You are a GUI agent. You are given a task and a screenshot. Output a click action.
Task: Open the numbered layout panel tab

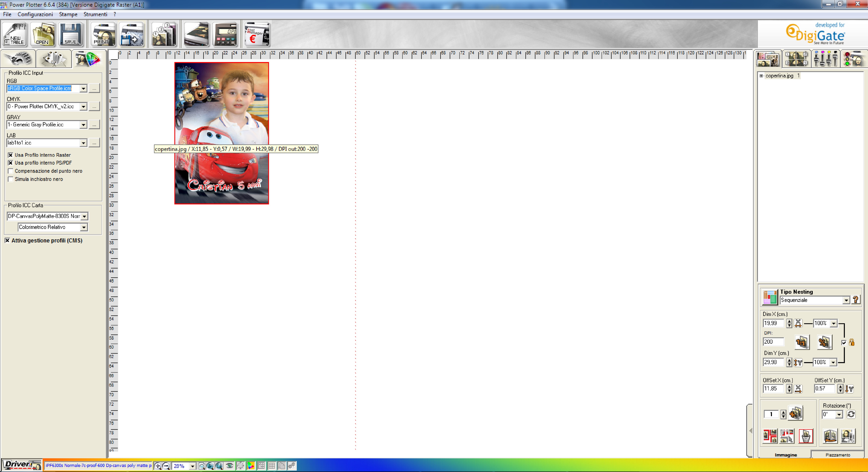pyautogui.click(x=796, y=59)
